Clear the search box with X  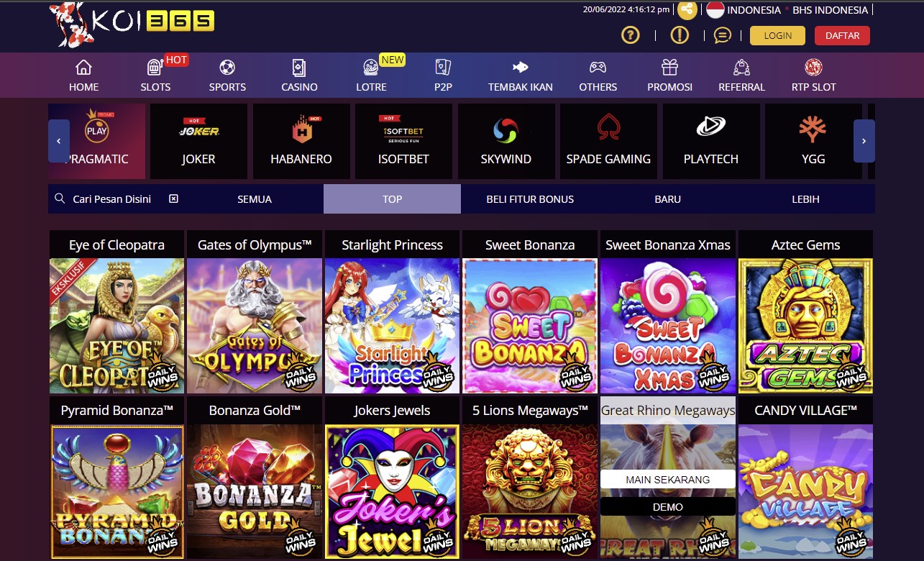(x=173, y=199)
